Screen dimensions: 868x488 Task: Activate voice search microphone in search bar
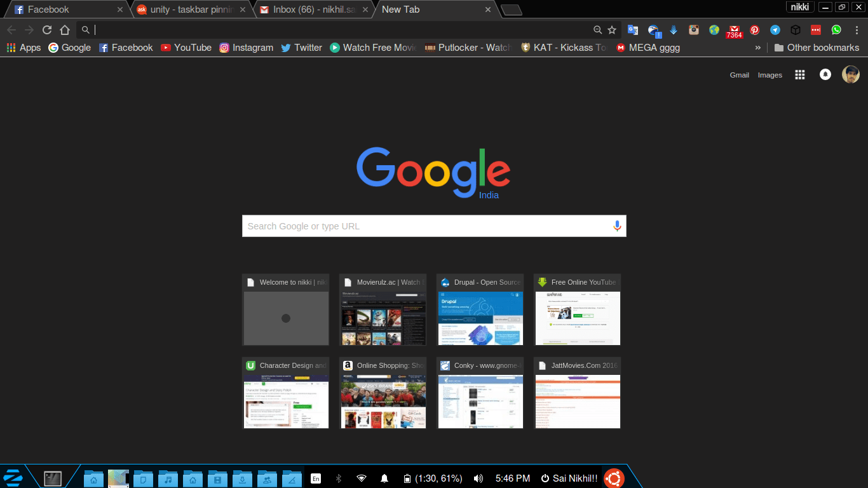616,226
